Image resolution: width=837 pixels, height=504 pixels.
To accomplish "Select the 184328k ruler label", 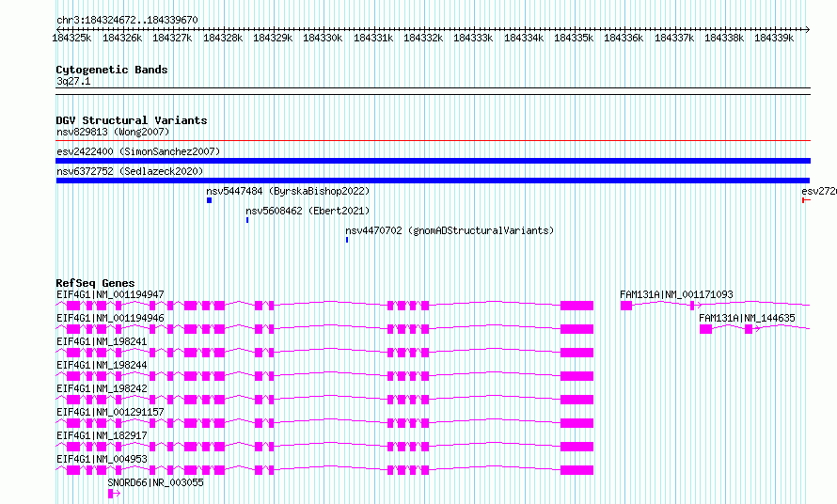I will click(223, 38).
